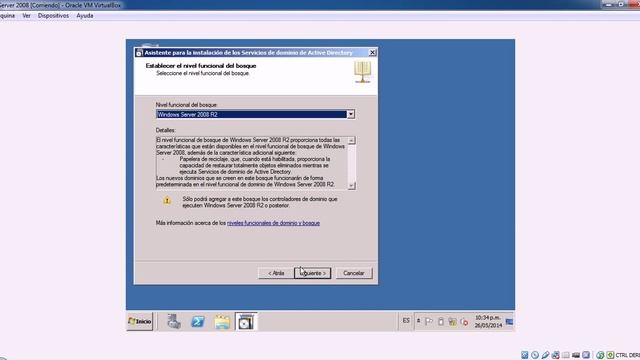
Task: Close the Active Directory wizard dialog
Action: 372,53
